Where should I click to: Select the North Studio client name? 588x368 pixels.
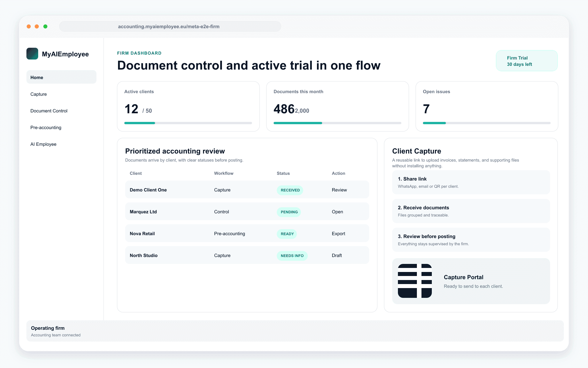click(144, 255)
